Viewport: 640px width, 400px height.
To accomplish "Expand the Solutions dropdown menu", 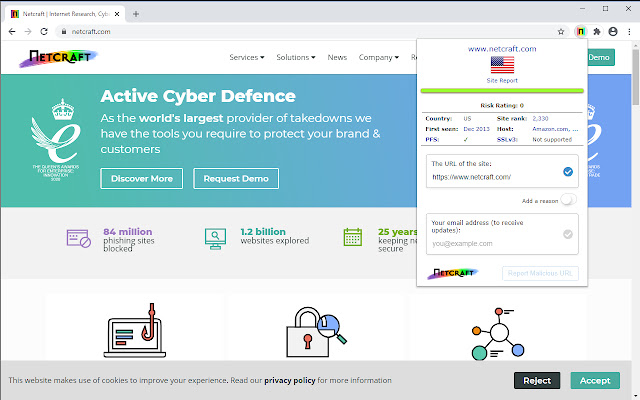I will click(x=295, y=58).
